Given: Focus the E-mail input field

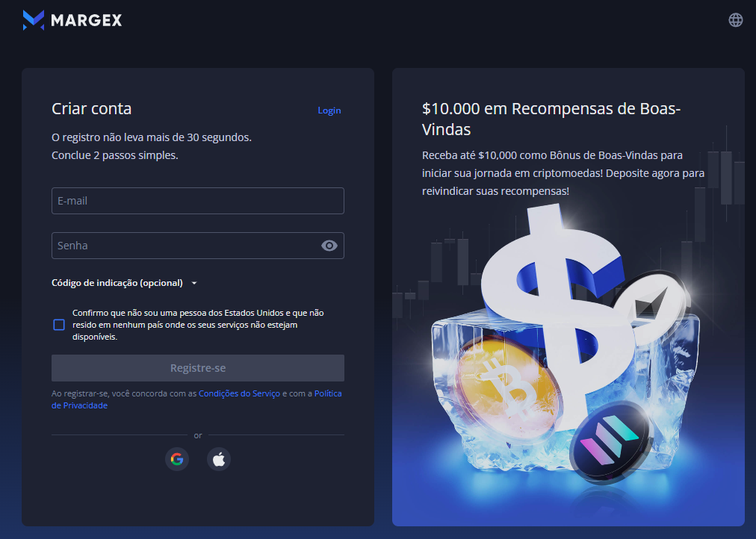Looking at the screenshot, I should [x=198, y=201].
